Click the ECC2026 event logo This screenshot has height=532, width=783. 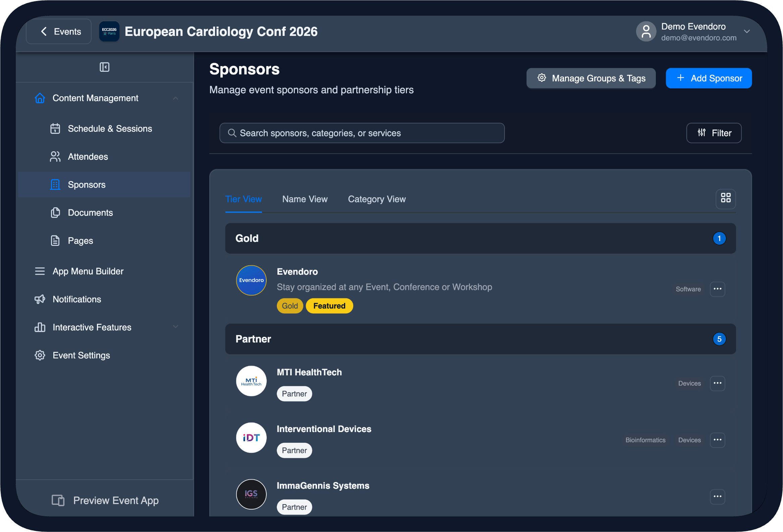pos(109,31)
